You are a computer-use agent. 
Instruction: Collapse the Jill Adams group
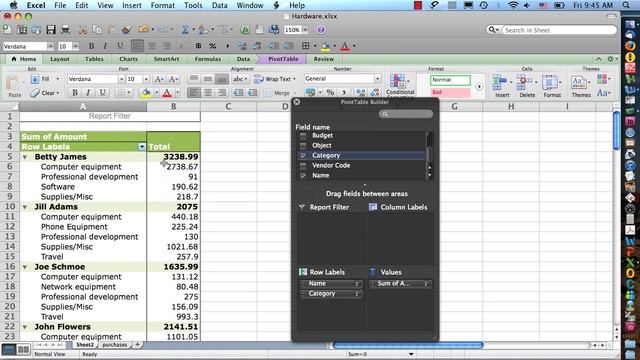25,207
